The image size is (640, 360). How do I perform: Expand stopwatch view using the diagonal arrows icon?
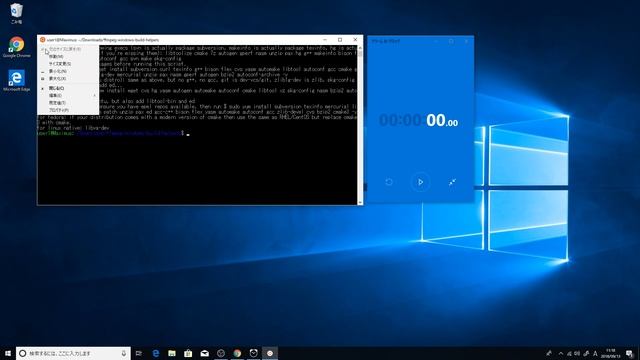(x=452, y=182)
